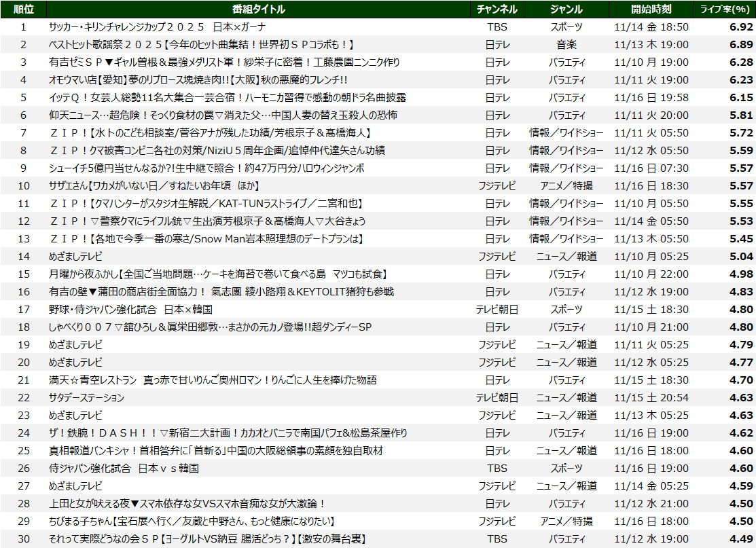
Task: Sort by the チャンネル column header
Action: click(x=497, y=9)
